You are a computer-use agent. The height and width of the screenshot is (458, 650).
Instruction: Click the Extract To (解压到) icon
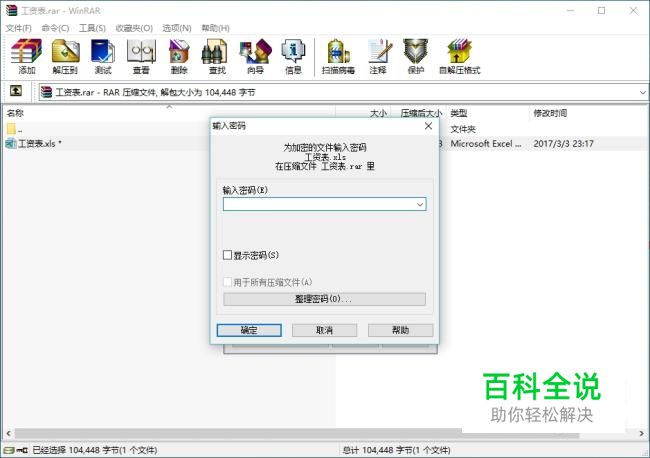tap(65, 57)
